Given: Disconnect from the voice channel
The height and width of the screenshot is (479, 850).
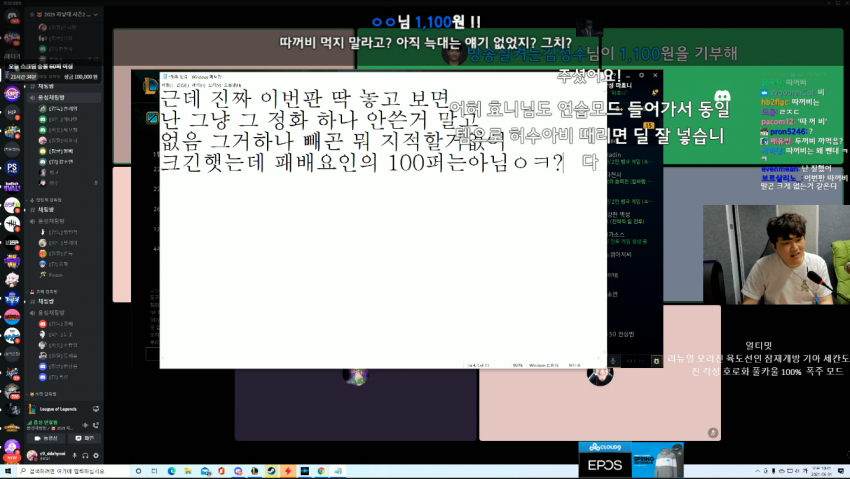Looking at the screenshot, I should pos(96,425).
